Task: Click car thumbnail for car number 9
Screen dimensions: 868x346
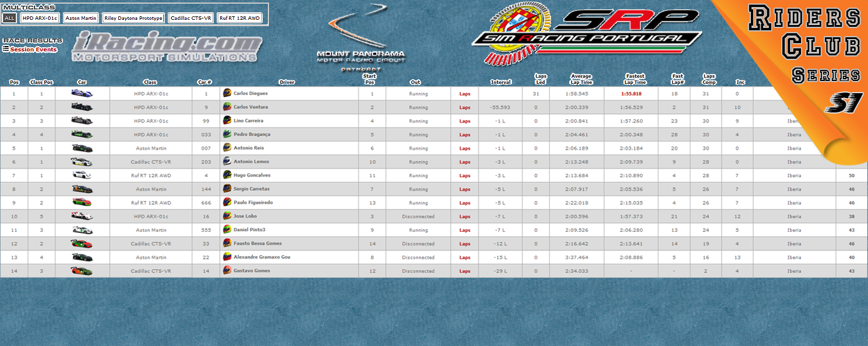Action: tap(82, 107)
